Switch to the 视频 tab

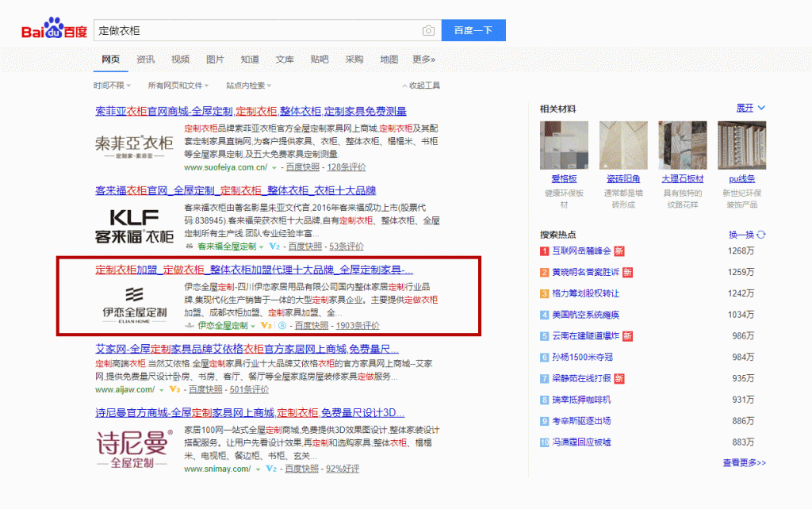point(180,59)
